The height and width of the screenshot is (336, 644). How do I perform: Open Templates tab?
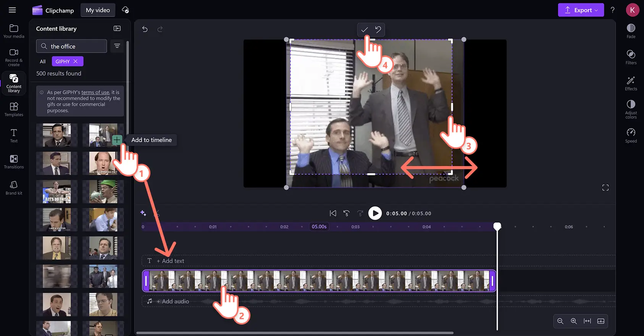pos(14,109)
